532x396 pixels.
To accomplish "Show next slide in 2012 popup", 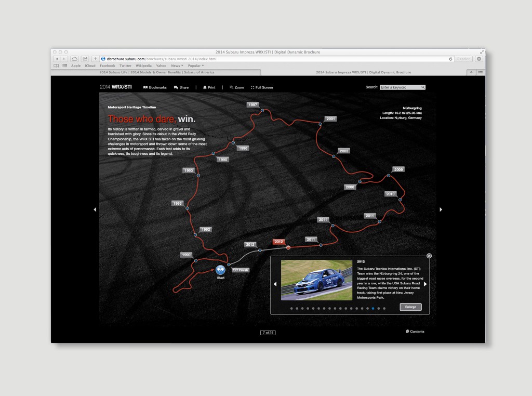I will click(425, 284).
